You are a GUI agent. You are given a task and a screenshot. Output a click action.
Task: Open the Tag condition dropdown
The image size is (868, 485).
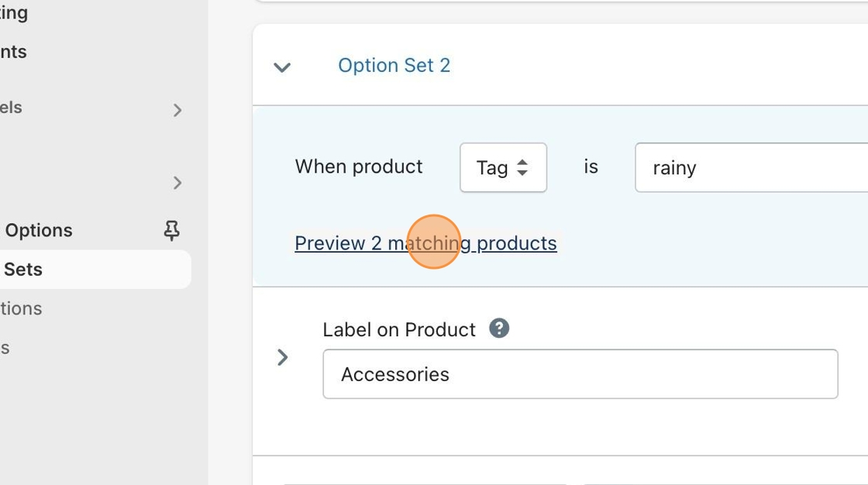pyautogui.click(x=503, y=167)
